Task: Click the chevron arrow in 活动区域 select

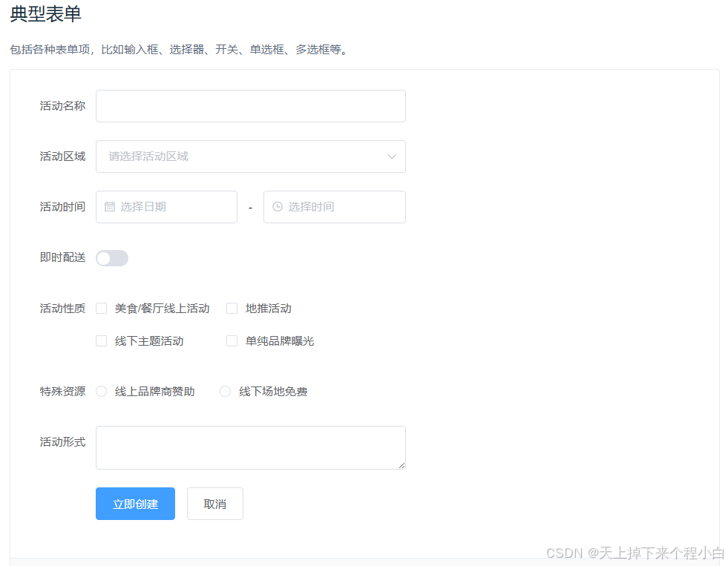Action: [x=392, y=157]
